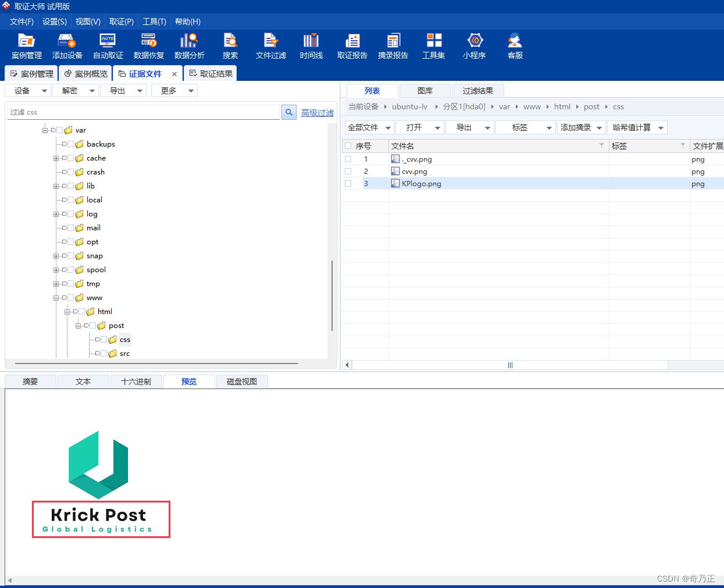
Task: Click the 搜索 toolbar icon
Action: point(230,47)
